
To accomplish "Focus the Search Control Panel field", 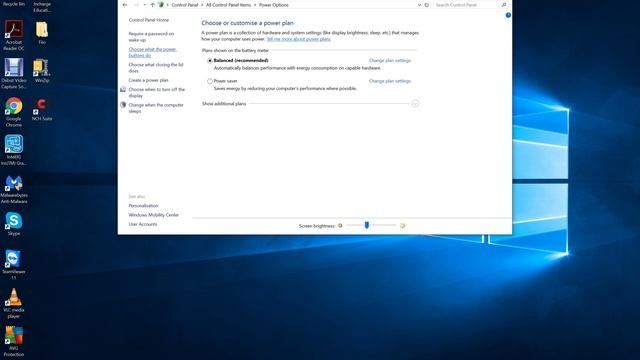I will coord(467,5).
